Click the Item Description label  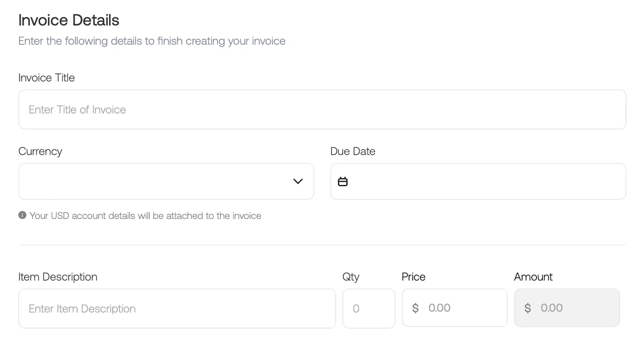click(x=58, y=277)
